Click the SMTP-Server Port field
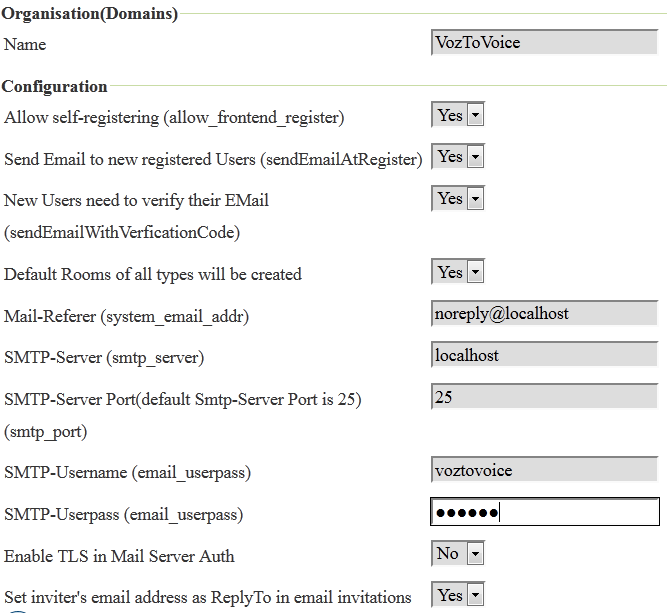 (544, 398)
